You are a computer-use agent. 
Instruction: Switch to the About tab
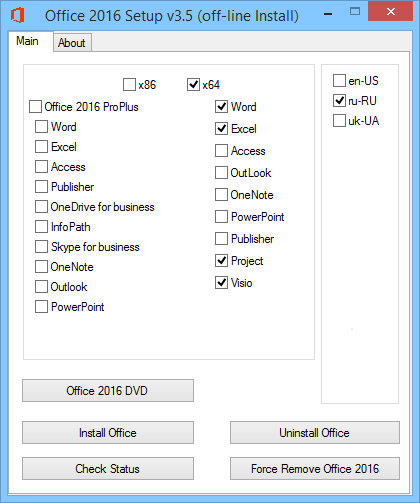click(x=71, y=43)
